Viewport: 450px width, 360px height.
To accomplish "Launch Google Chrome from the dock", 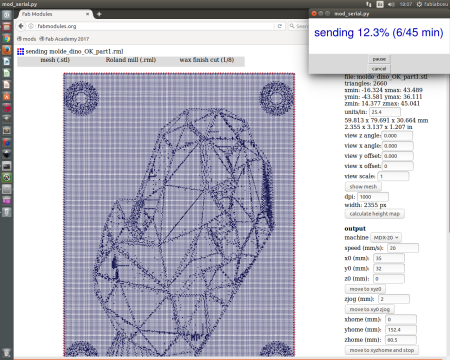I will pyautogui.click(x=6, y=38).
